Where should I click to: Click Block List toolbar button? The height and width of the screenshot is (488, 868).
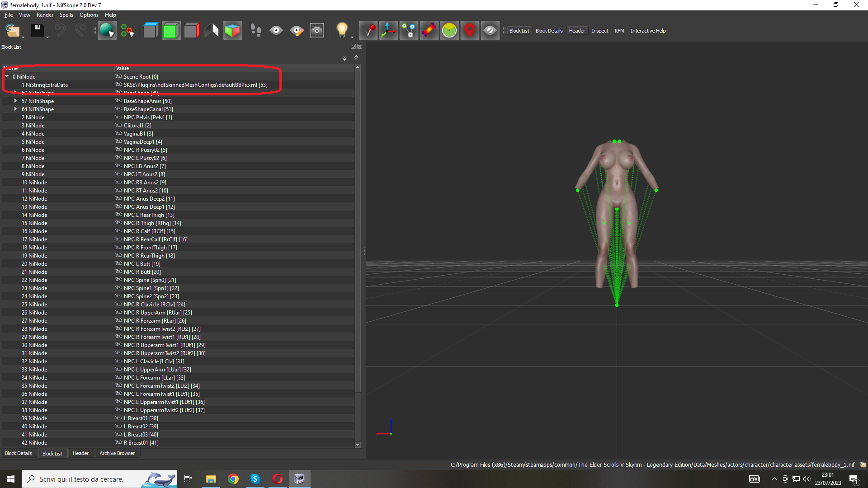coord(519,31)
